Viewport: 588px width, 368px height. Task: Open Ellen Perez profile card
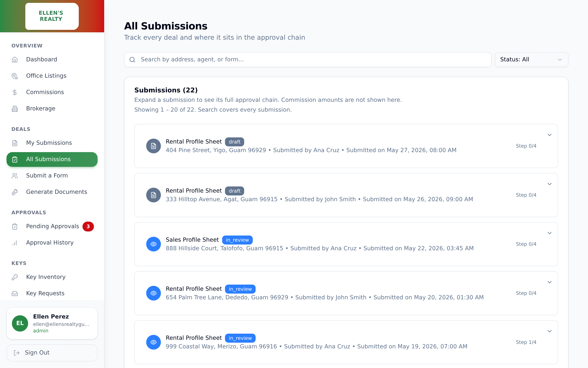[x=52, y=323]
